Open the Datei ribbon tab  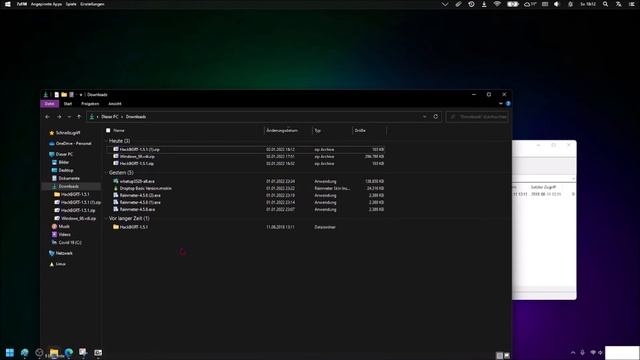[49, 104]
